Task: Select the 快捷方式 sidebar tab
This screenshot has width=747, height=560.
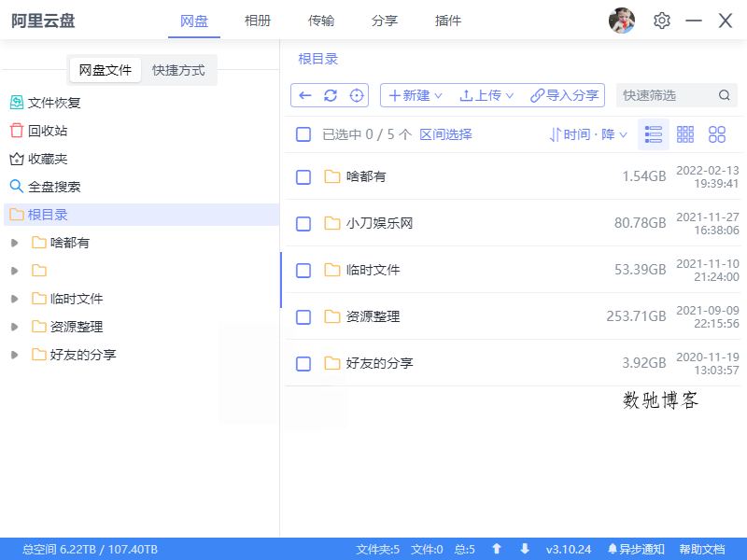Action: tap(178, 71)
